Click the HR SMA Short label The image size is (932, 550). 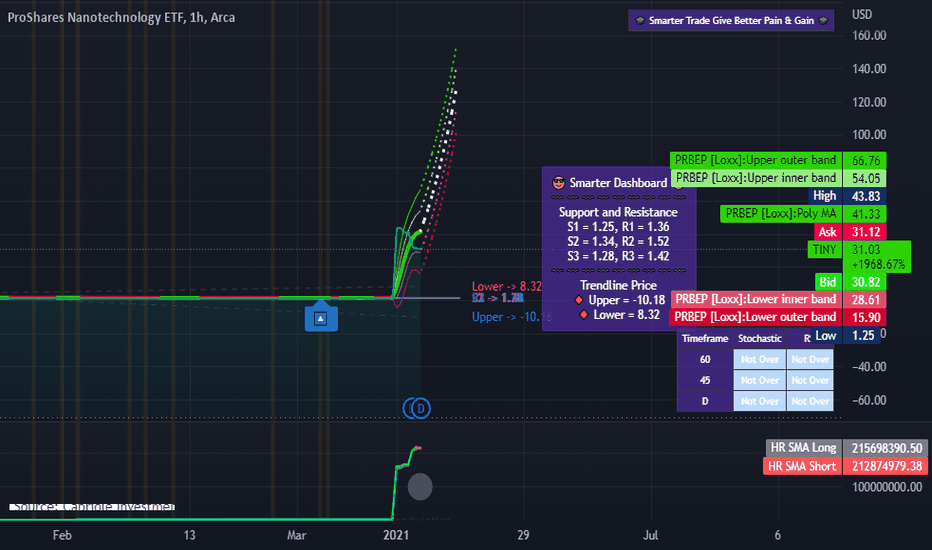pyautogui.click(x=802, y=466)
